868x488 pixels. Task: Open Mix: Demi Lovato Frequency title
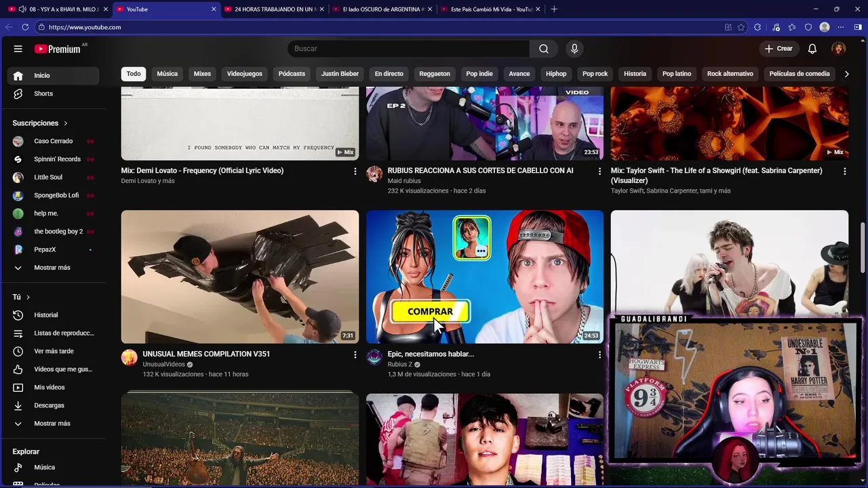(x=202, y=171)
